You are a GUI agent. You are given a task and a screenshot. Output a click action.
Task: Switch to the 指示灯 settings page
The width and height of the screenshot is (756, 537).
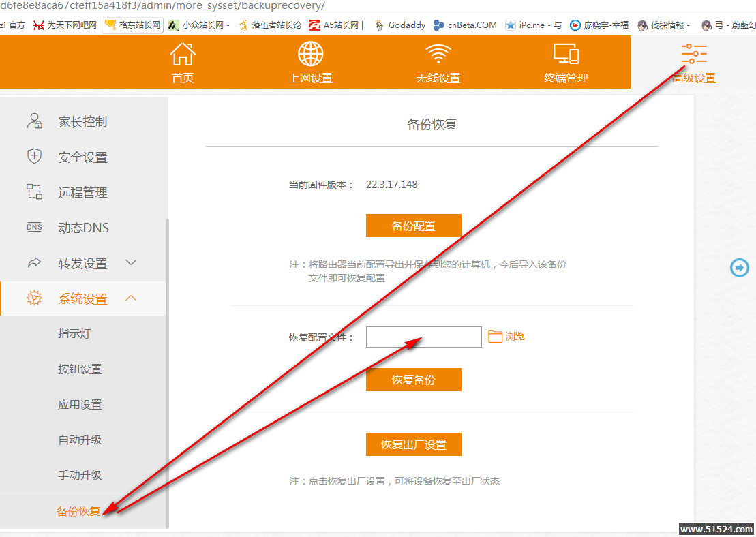[x=75, y=333]
